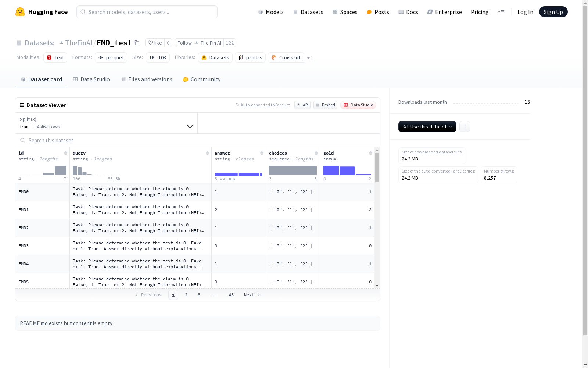Click the Datasets database icon in breadcrumb
The image size is (588, 368).
coord(19,43)
